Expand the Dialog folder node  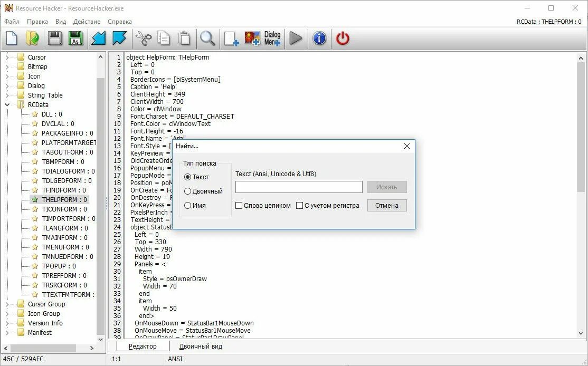click(x=7, y=86)
